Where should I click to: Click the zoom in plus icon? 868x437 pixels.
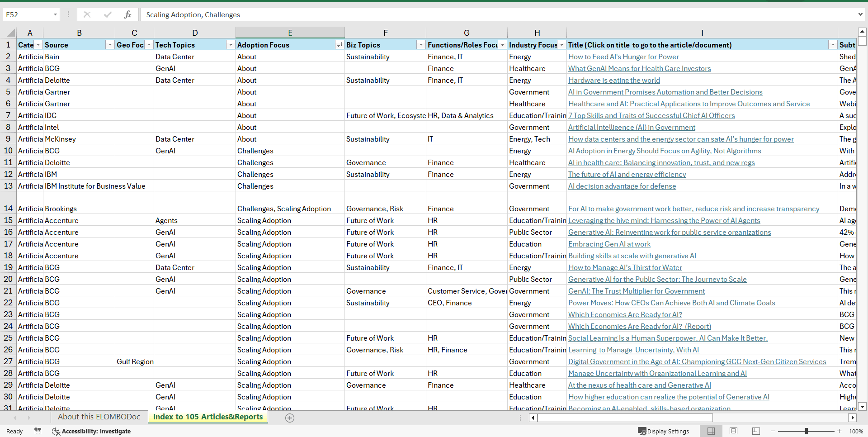(x=840, y=431)
